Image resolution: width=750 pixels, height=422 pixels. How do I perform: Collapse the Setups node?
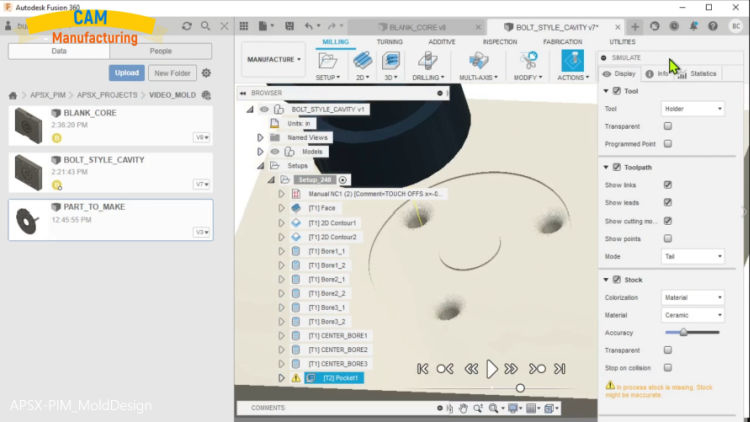261,166
